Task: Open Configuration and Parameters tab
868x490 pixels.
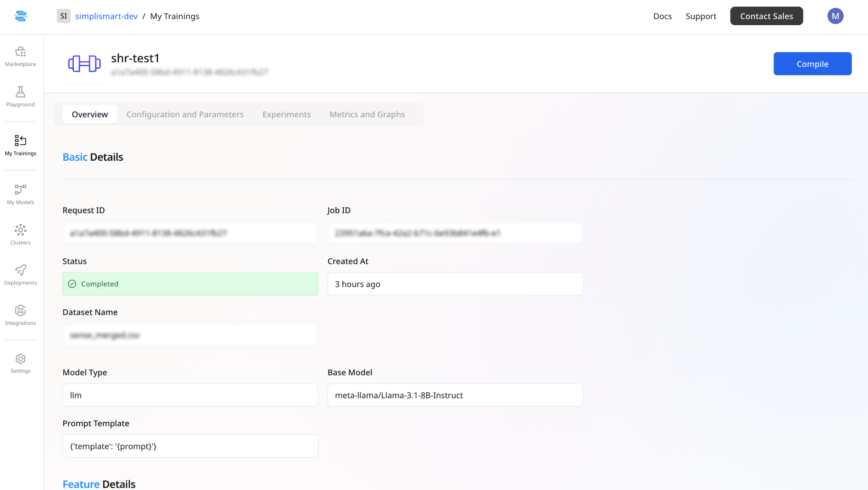Action: tap(185, 114)
